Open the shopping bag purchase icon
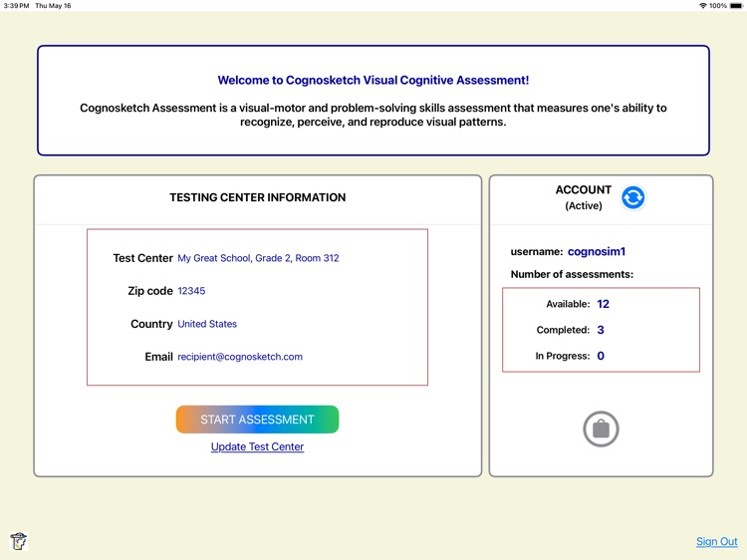Viewport: 747px width, 560px height. [x=601, y=428]
